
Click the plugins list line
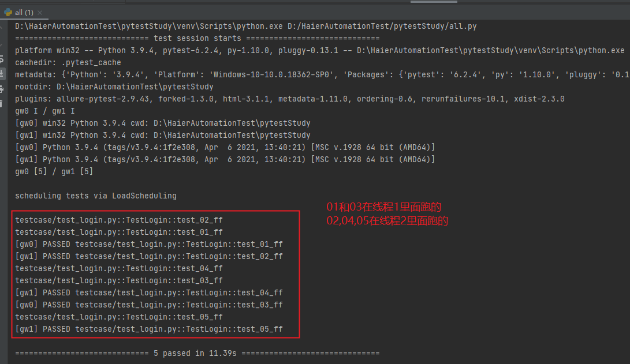click(290, 99)
